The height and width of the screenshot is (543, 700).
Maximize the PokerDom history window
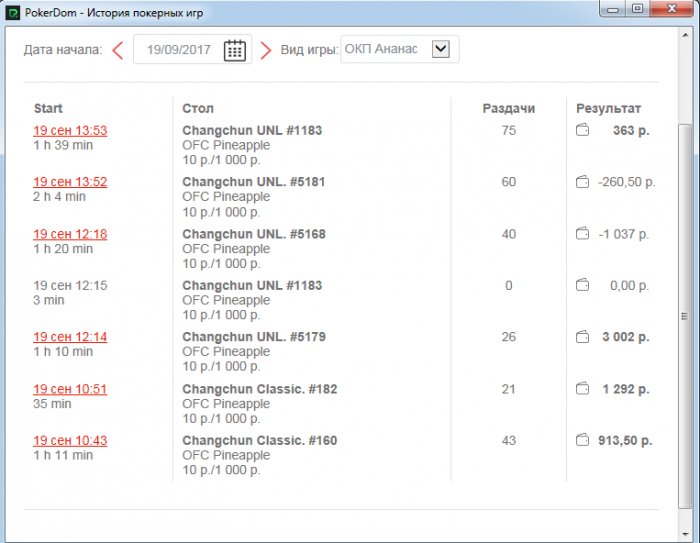click(x=638, y=9)
